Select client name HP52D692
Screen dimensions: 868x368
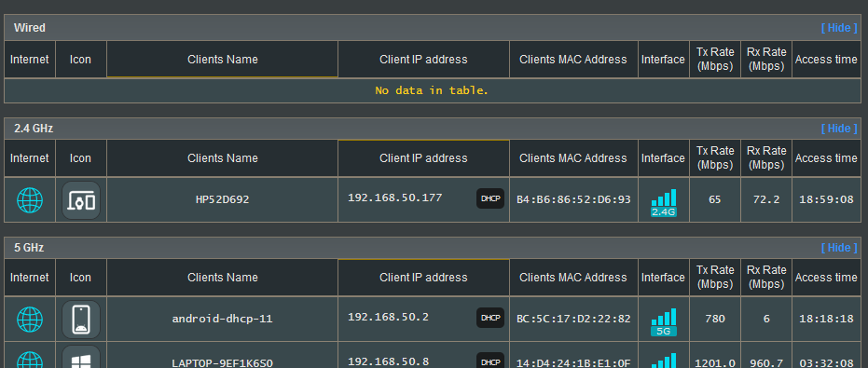223,199
